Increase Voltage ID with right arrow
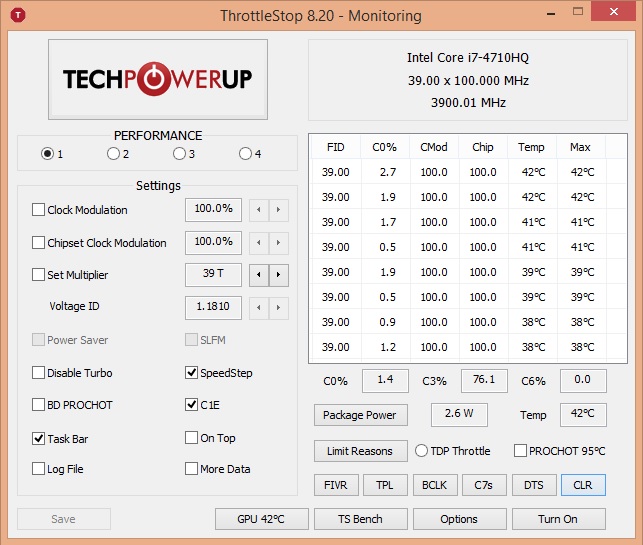 [279, 308]
